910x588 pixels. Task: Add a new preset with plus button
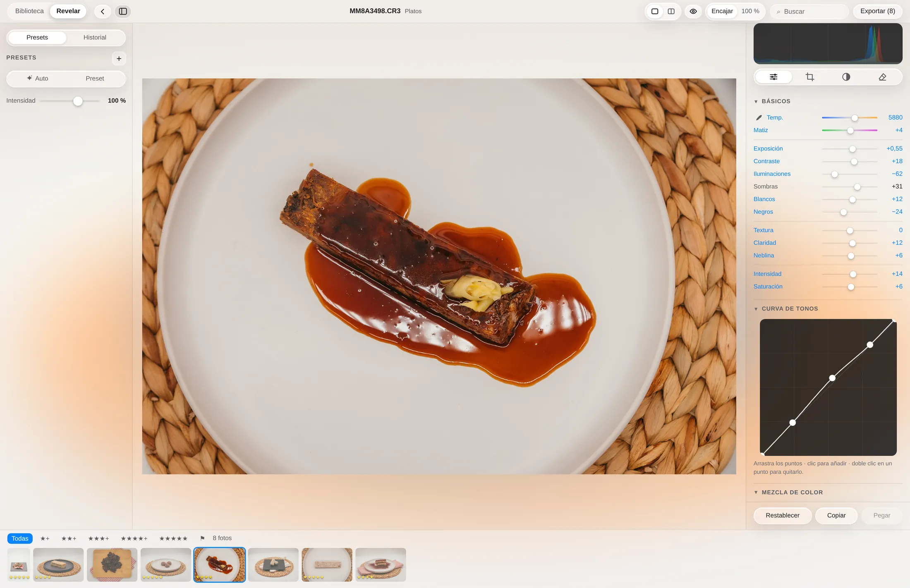119,58
